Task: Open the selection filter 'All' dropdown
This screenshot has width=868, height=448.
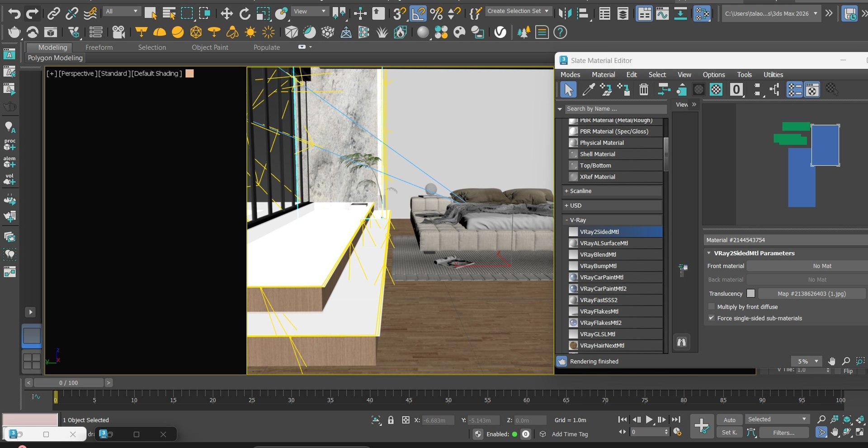Action: point(122,11)
